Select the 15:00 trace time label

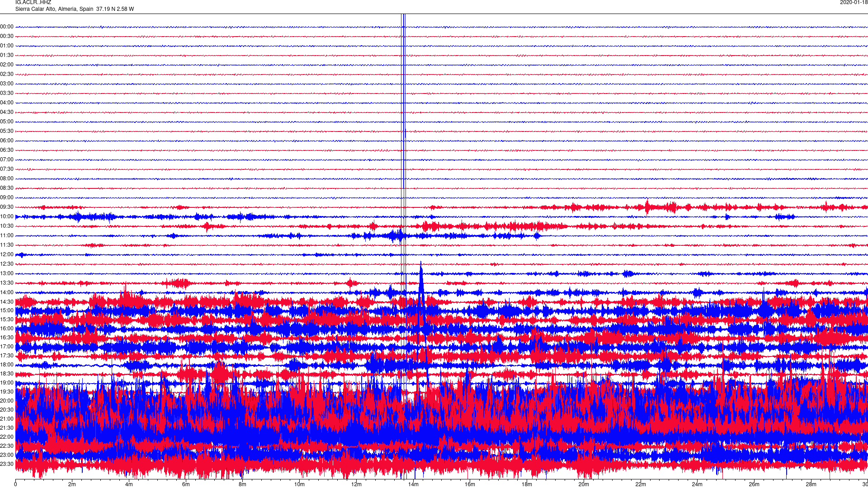7,311
